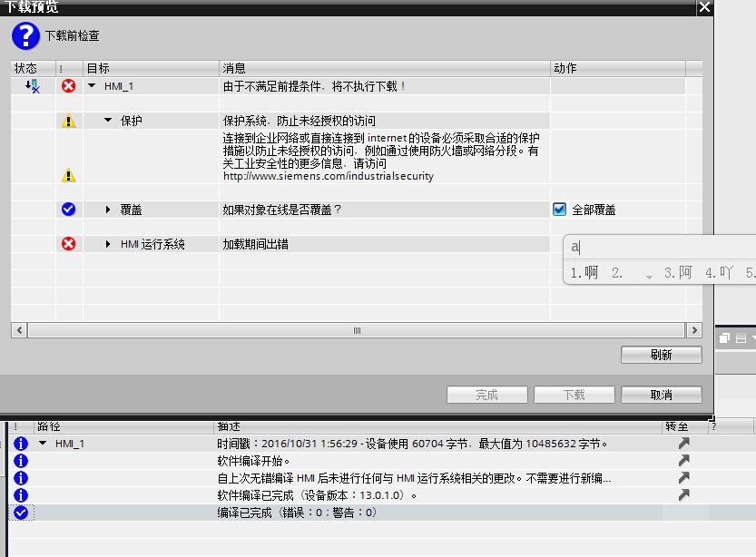The height and width of the screenshot is (557, 756).
Task: Click the go-to arrow for the 软件编译开始 row
Action: click(683, 460)
